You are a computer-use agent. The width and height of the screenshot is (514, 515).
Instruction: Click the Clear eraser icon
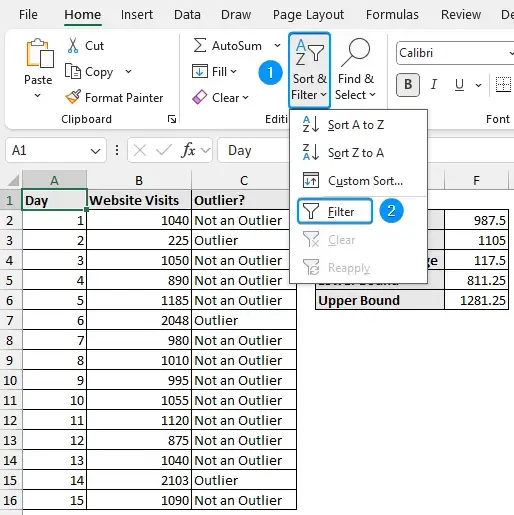click(199, 97)
